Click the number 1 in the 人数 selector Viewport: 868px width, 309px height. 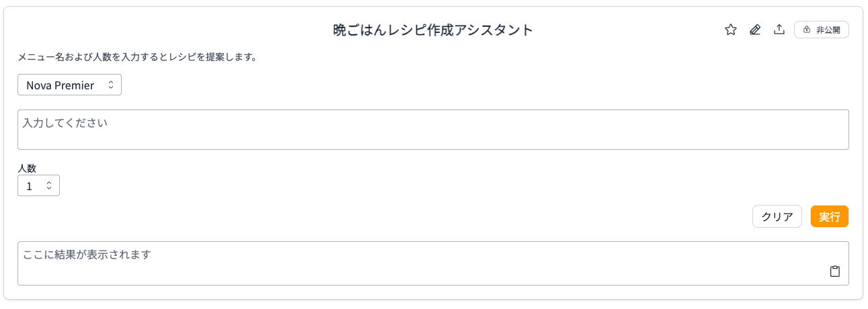[x=29, y=186]
